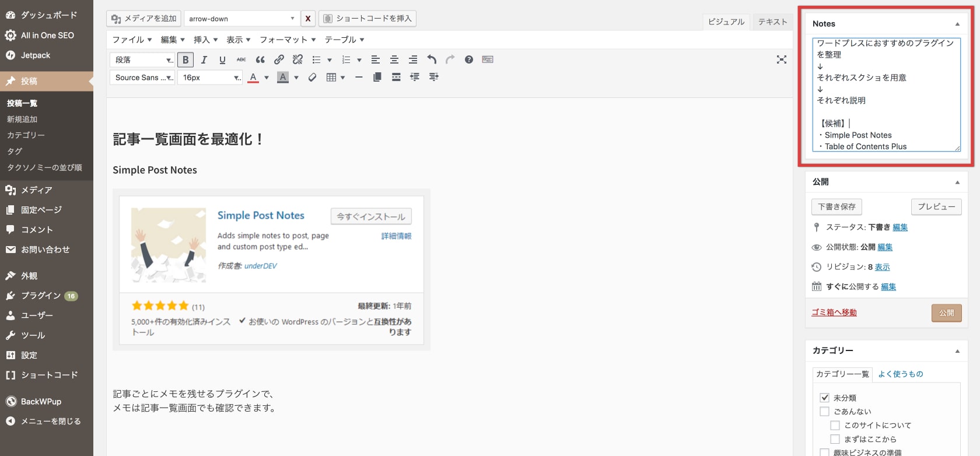Image resolution: width=980 pixels, height=456 pixels.
Task: Apply the red text color
Action: tap(253, 77)
